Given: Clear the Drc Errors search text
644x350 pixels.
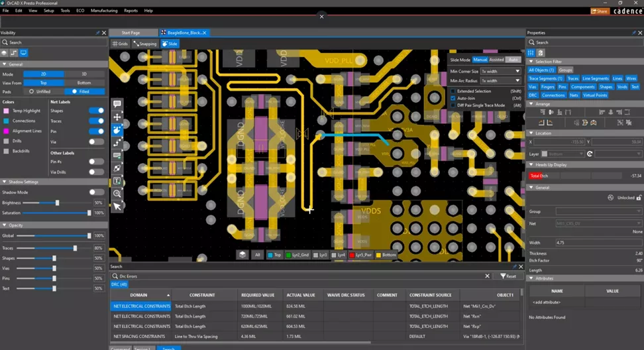Looking at the screenshot, I should pyautogui.click(x=487, y=276).
